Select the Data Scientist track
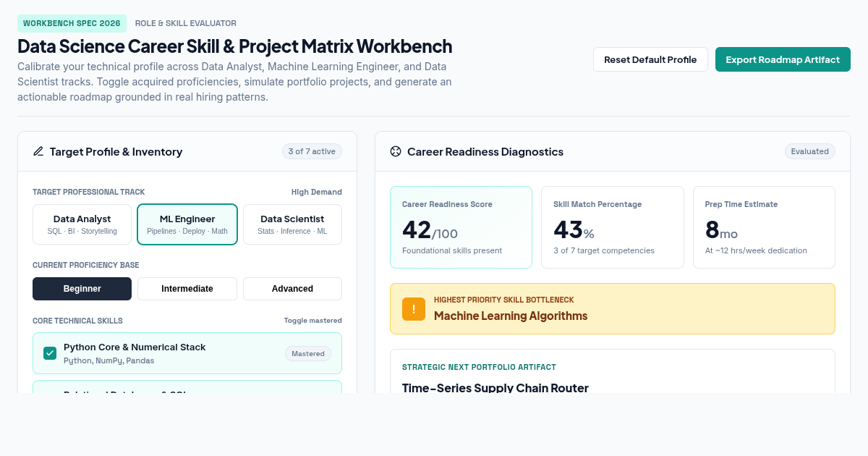The height and width of the screenshot is (456, 868). [292, 224]
